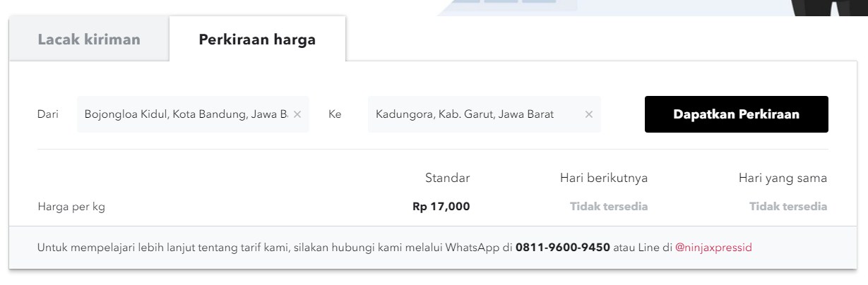The height and width of the screenshot is (285, 868).
Task: Click Tidak tersedia under Hari yang sama
Action: [788, 207]
